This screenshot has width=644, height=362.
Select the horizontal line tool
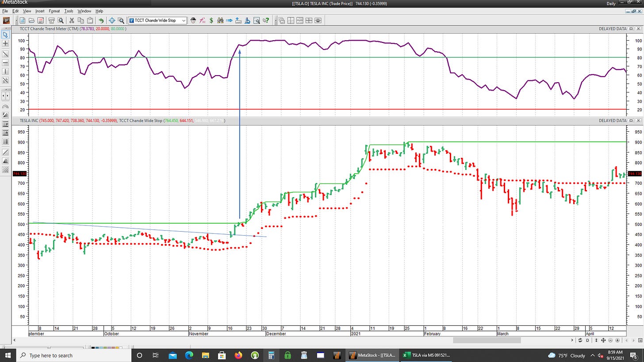pyautogui.click(x=5, y=63)
